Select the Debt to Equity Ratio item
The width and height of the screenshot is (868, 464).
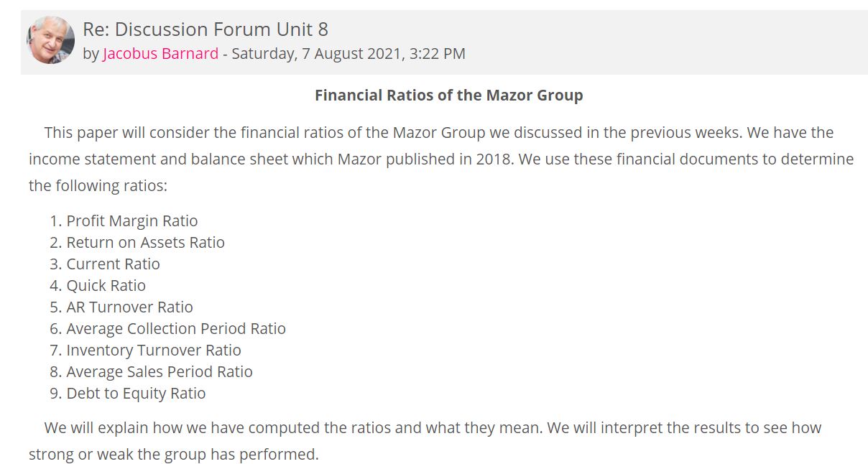click(x=137, y=394)
